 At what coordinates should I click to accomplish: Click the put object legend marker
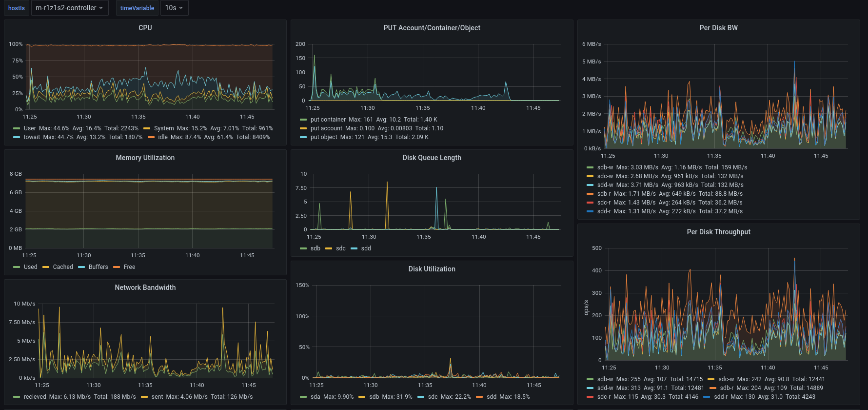coord(303,137)
